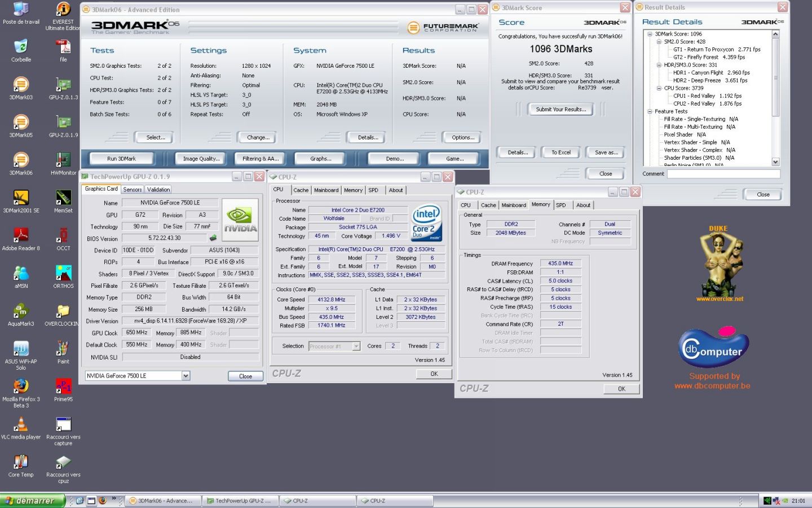Click the To Excel button
Screen dimensions: 812x508
tap(561, 152)
